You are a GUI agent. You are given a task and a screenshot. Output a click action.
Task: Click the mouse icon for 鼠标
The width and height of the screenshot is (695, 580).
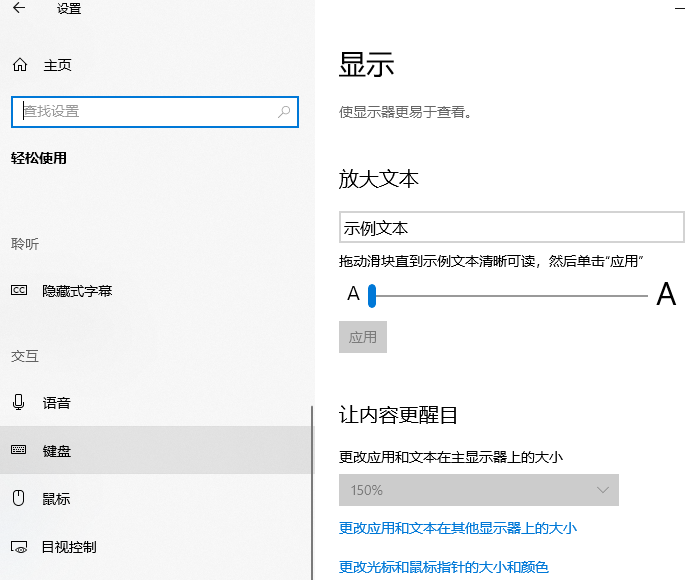(x=19, y=499)
